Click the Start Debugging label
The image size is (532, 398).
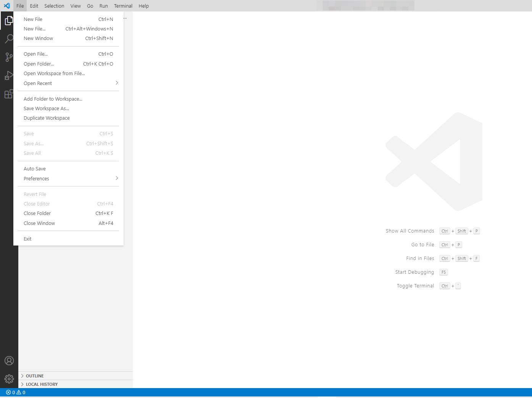[415, 272]
